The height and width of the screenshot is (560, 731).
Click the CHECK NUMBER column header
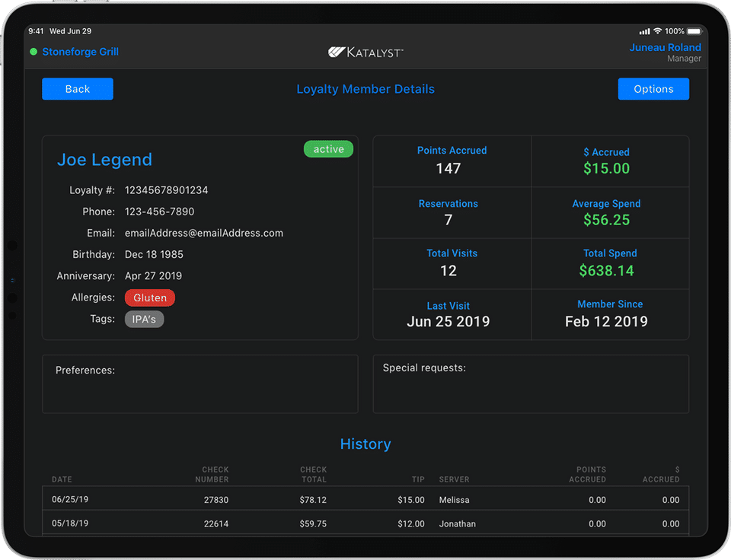pos(212,474)
